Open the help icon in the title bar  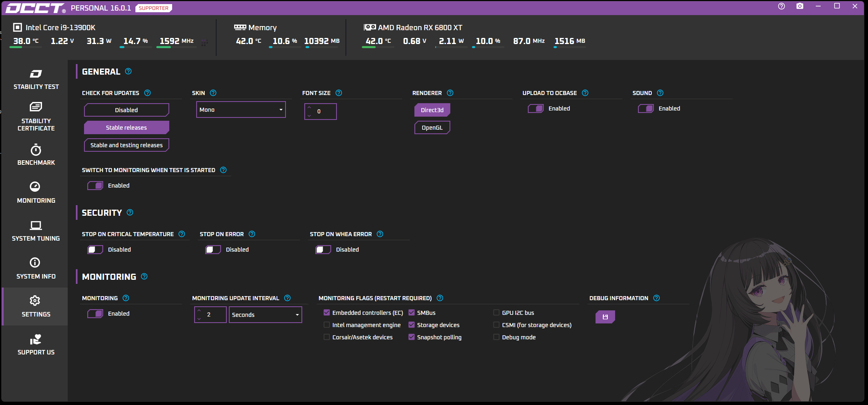click(782, 6)
